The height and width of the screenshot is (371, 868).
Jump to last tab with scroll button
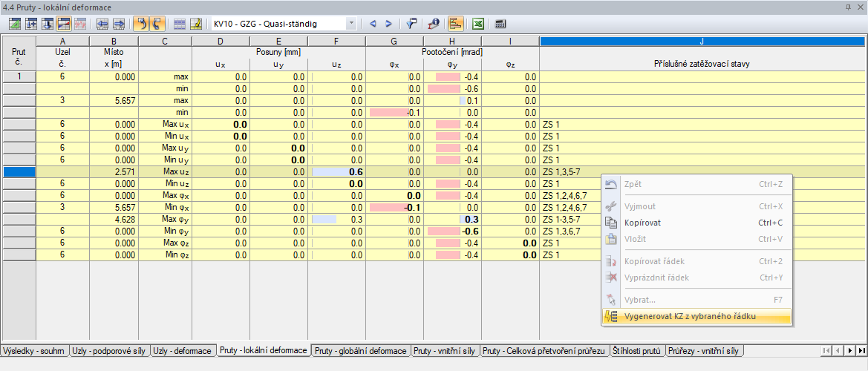tap(861, 350)
